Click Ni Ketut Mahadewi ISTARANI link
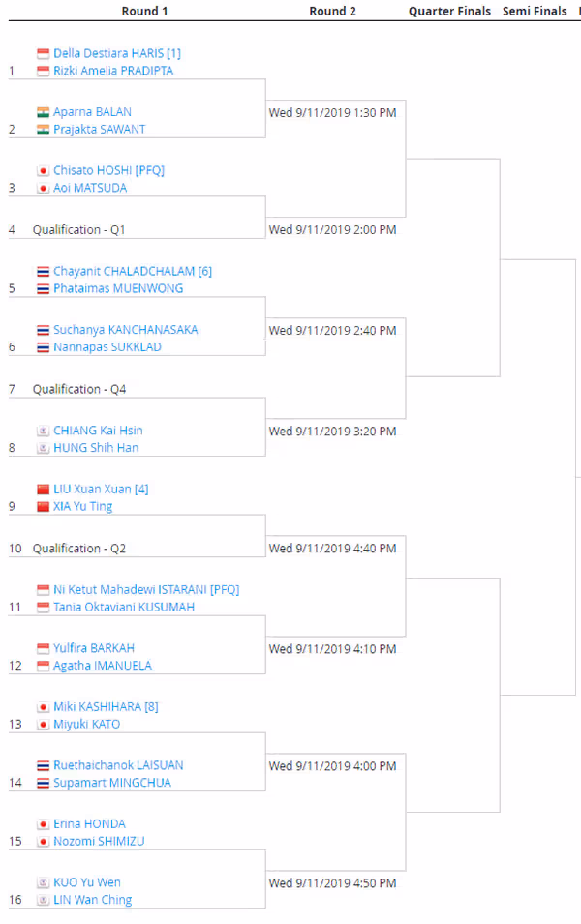The height and width of the screenshot is (924, 581). [x=131, y=590]
